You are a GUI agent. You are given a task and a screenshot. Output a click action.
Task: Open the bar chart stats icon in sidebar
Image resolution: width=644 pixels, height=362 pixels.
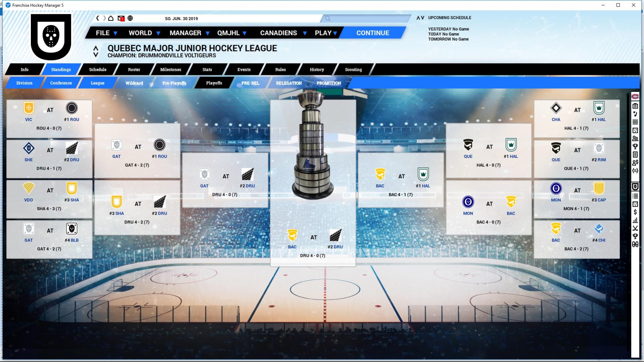[635, 220]
